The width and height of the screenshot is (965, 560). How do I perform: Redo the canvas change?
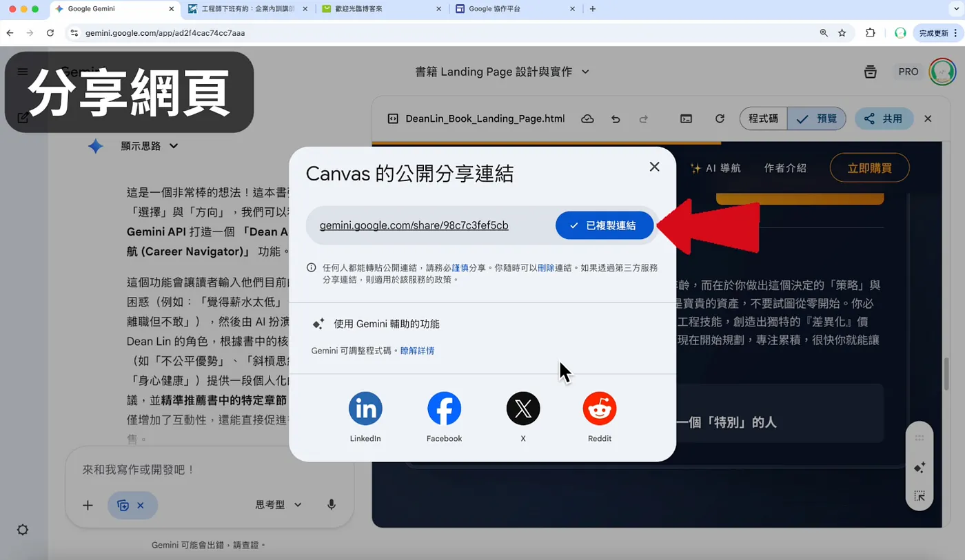click(643, 118)
